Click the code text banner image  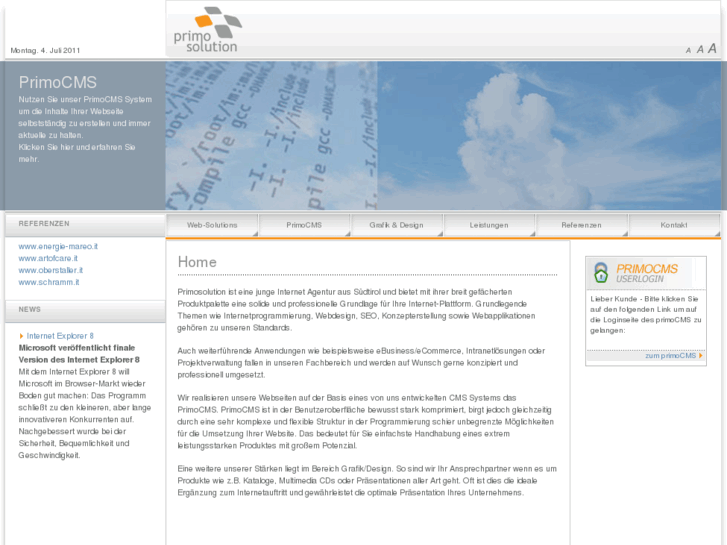(271, 135)
